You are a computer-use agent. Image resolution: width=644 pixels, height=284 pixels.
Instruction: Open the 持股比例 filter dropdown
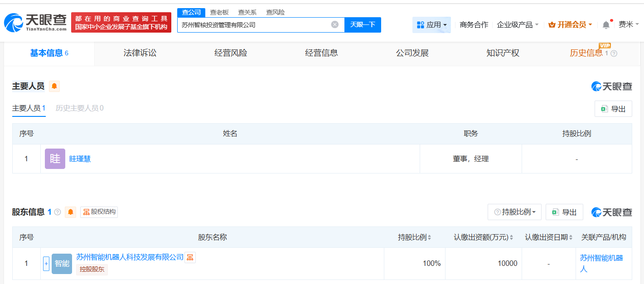coord(514,212)
